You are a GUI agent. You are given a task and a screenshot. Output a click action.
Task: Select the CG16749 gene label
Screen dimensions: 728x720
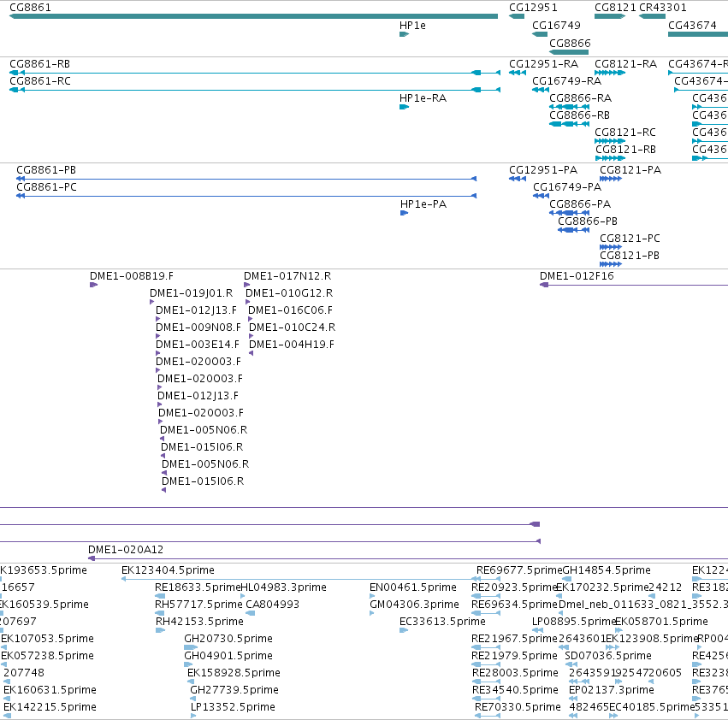click(556, 26)
